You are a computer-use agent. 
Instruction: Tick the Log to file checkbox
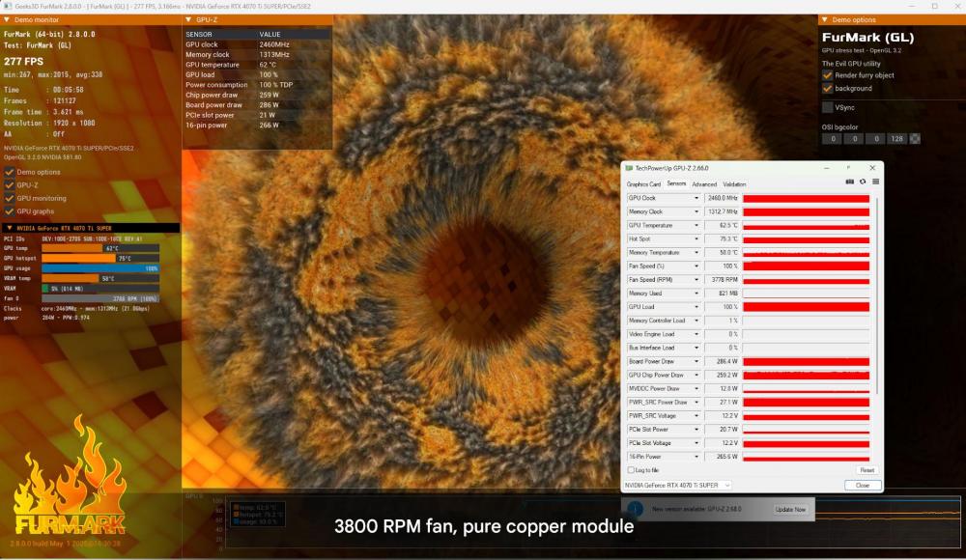point(632,470)
